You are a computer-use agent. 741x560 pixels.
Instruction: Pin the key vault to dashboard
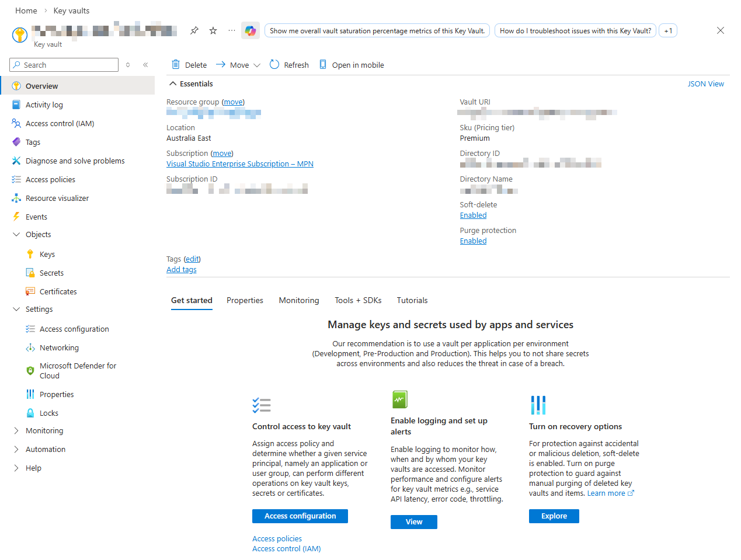tap(194, 30)
